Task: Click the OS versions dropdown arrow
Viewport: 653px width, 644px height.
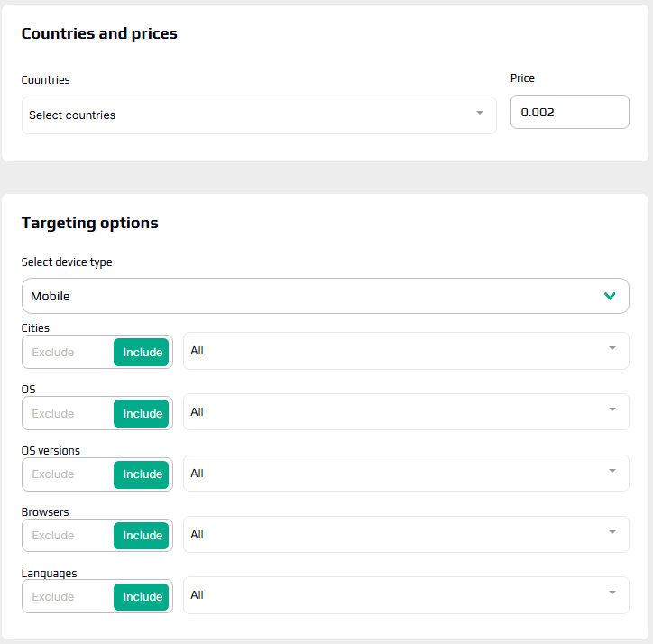Action: click(x=612, y=471)
